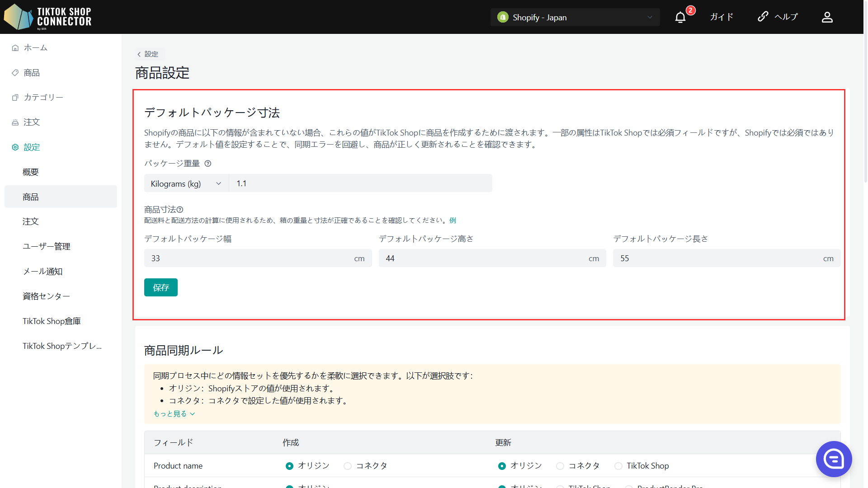
Task: Open the chat support bubble
Action: point(833,459)
